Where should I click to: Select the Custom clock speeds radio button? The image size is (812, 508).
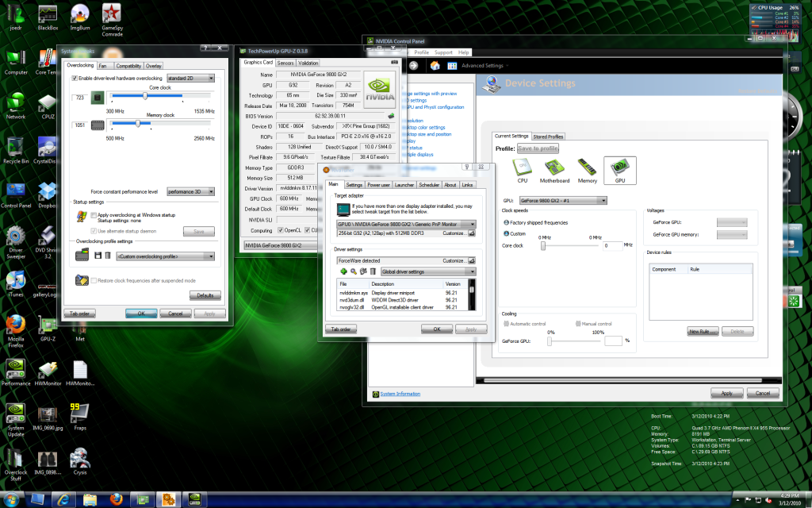pos(506,233)
